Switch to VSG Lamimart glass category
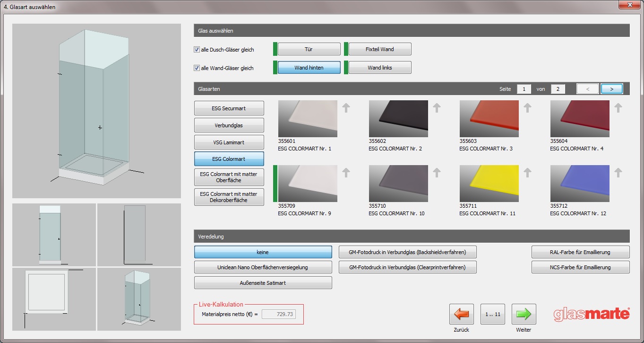 coord(229,142)
